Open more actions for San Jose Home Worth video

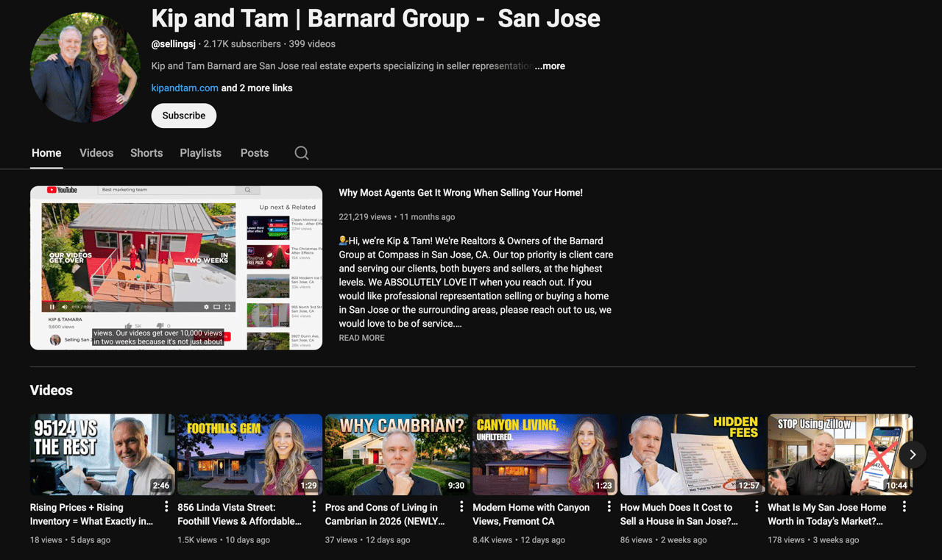[x=904, y=507]
